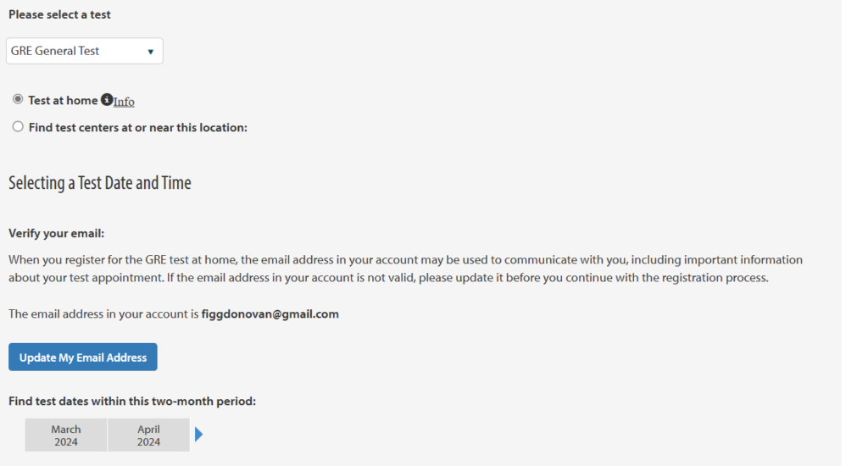Click the figgdonovan@gmail.com email address text
Viewport: 868px width, 466px height.
tap(270, 313)
